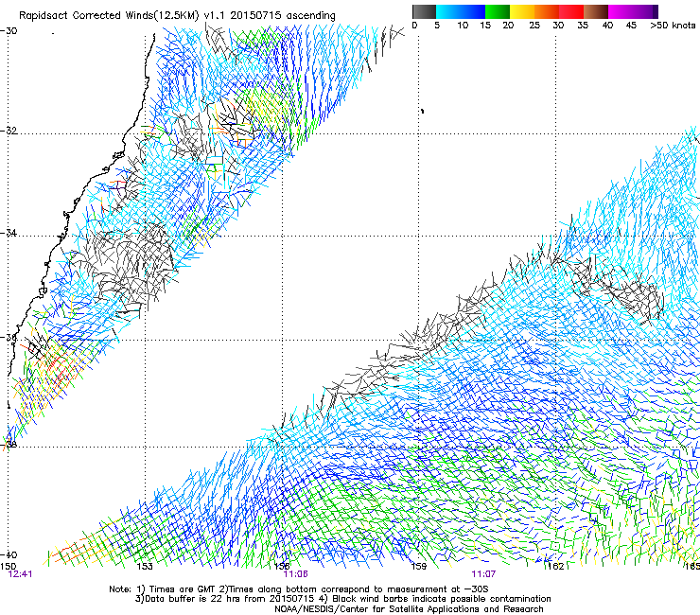The height and width of the screenshot is (615, 700).
Task: Click the Rapidscat Corrected Winds title text
Action: [177, 15]
